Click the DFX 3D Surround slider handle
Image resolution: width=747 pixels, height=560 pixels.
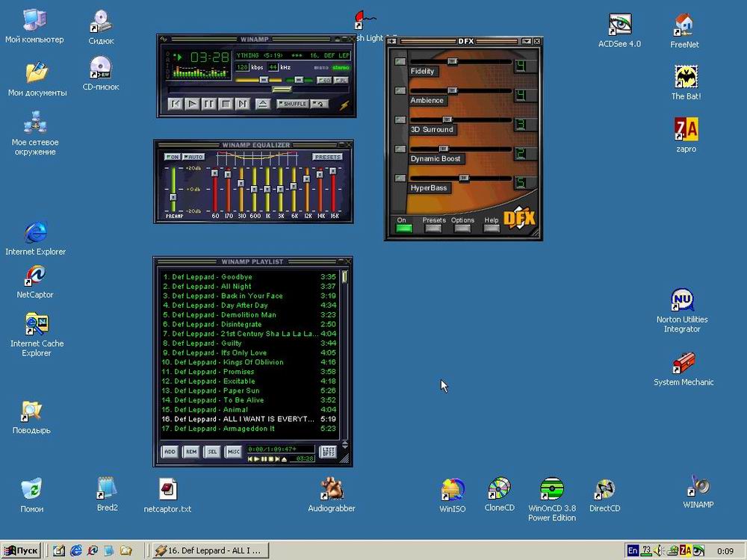[447, 119]
